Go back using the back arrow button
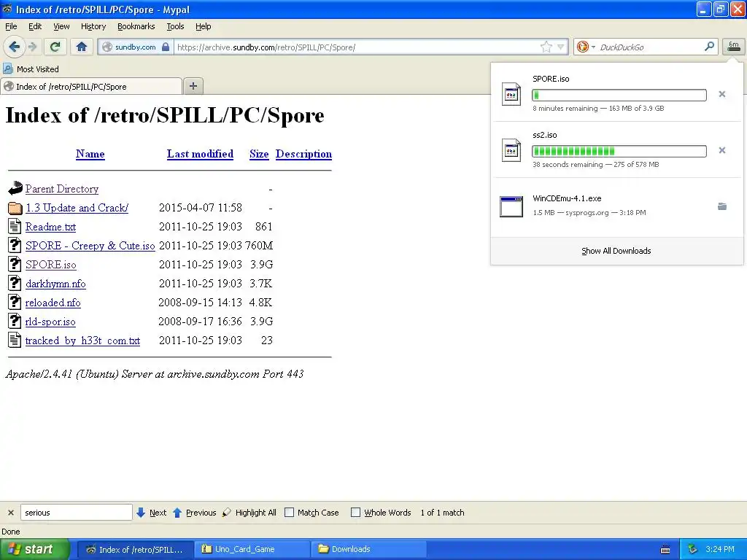Screen dimensions: 747x560 14,47
